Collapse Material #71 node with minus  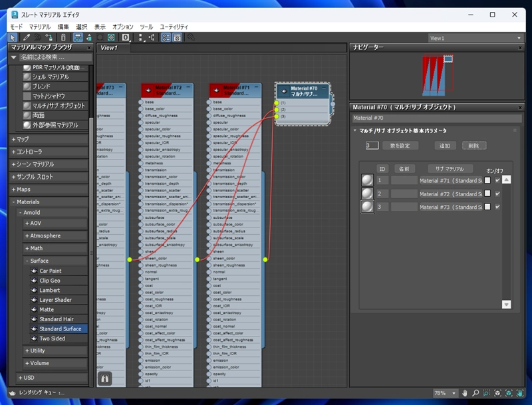coord(256,87)
